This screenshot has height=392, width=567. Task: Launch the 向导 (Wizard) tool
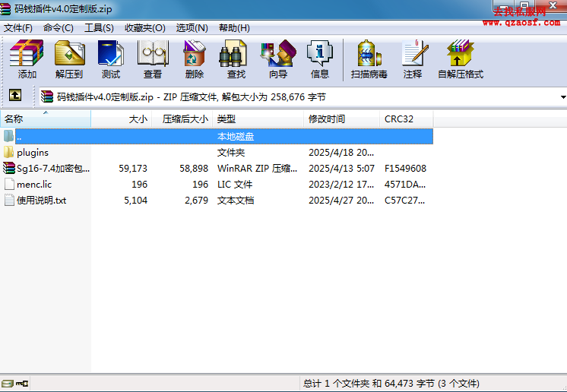click(278, 59)
